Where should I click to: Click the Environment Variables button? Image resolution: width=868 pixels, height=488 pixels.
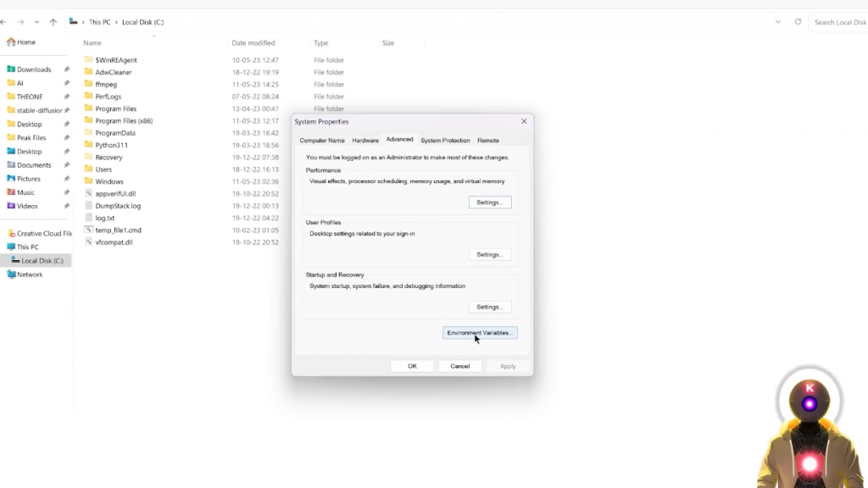coord(480,332)
